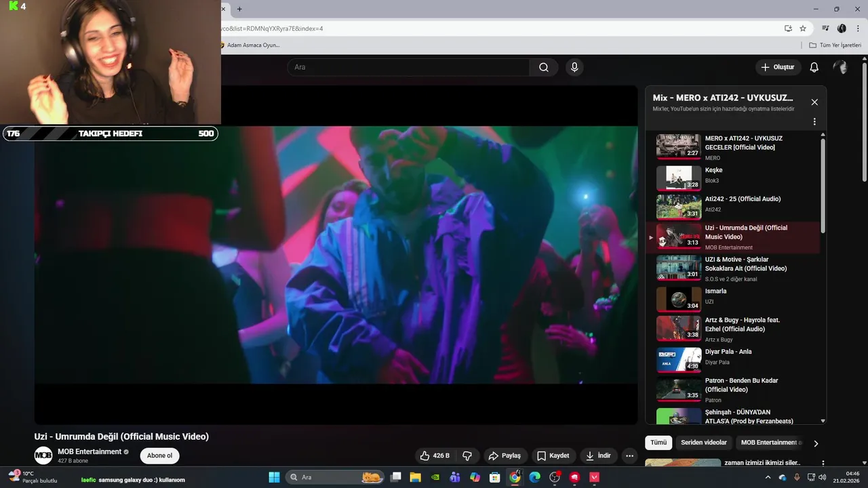Open Chrome media controls icon

pyautogui.click(x=825, y=28)
